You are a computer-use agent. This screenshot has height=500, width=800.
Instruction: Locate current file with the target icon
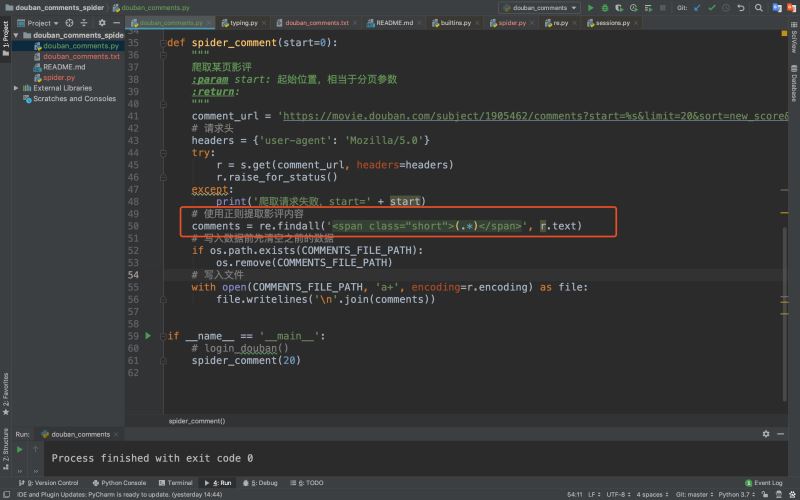coord(69,23)
